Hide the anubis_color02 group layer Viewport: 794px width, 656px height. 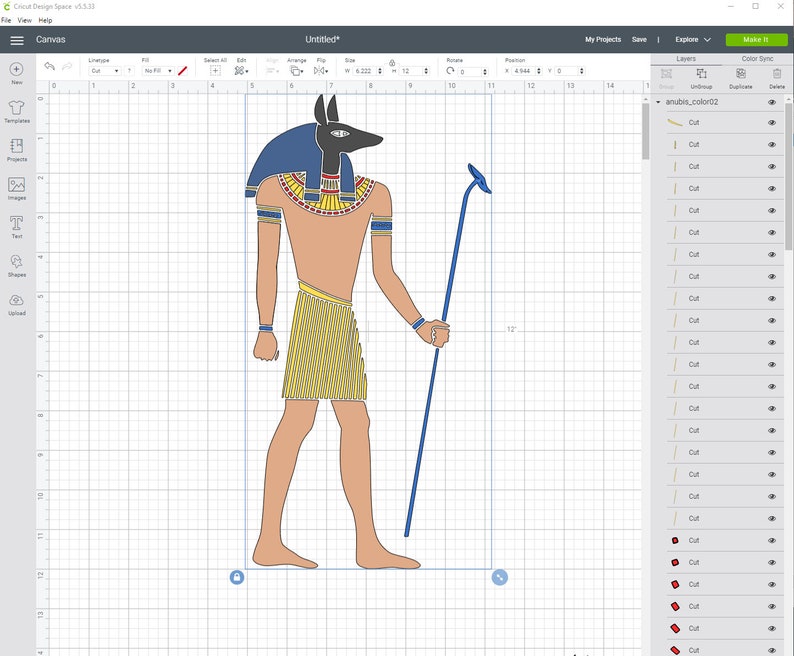coord(772,102)
